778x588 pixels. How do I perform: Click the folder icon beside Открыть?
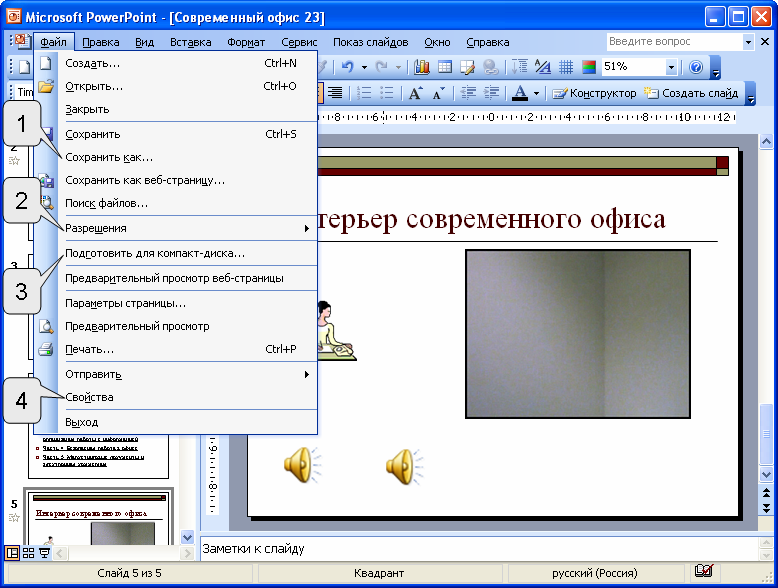(x=46, y=86)
